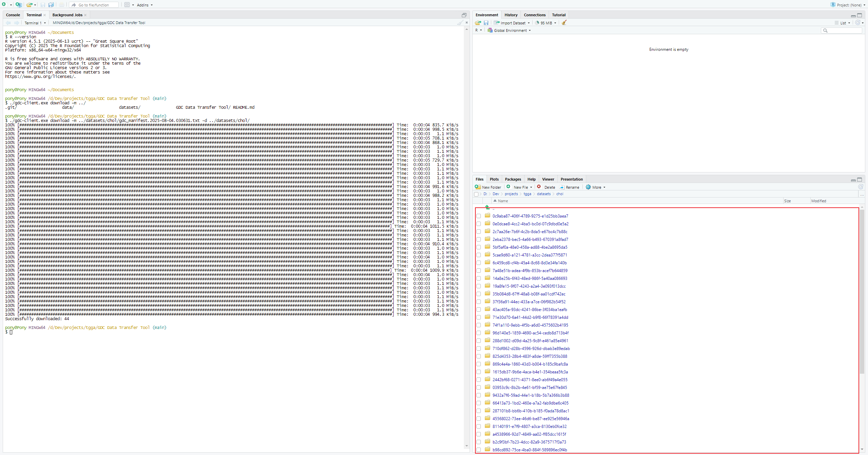
Task: Open the Terminal 1 dropdown
Action: point(35,23)
